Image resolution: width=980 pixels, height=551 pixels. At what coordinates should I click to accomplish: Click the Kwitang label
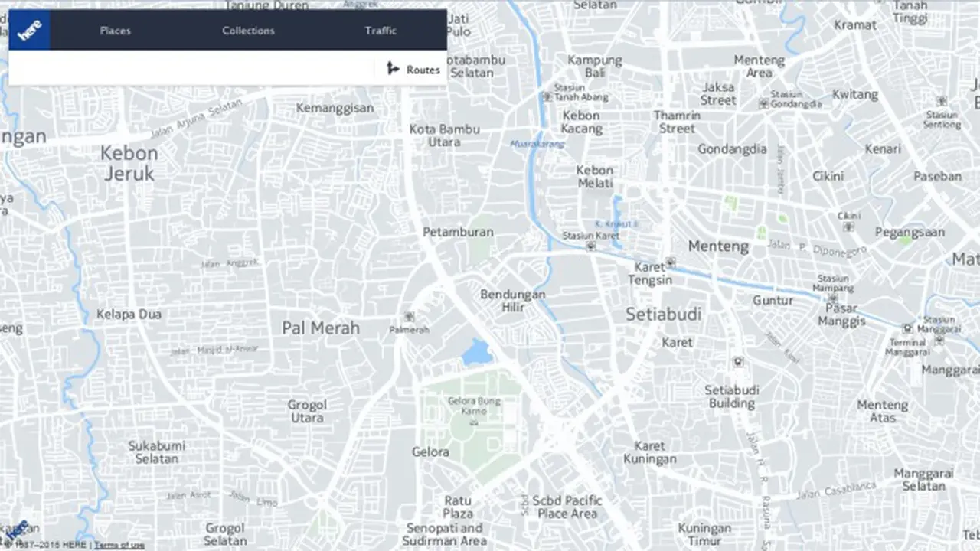click(855, 95)
